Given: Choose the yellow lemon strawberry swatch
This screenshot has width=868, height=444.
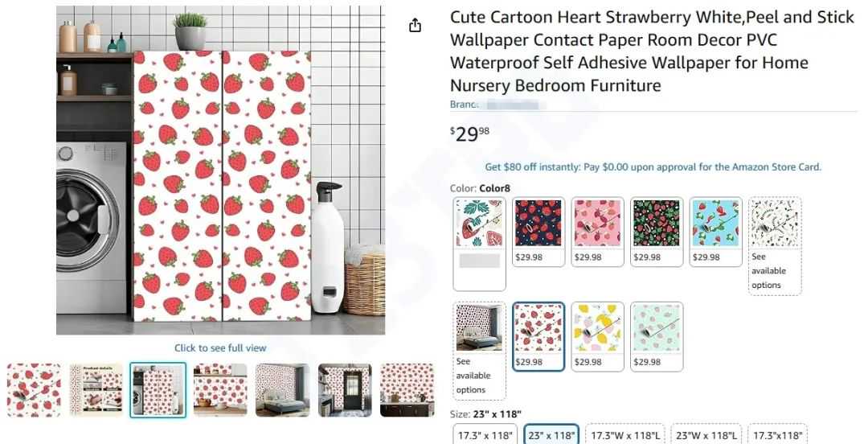Looking at the screenshot, I should (597, 336).
